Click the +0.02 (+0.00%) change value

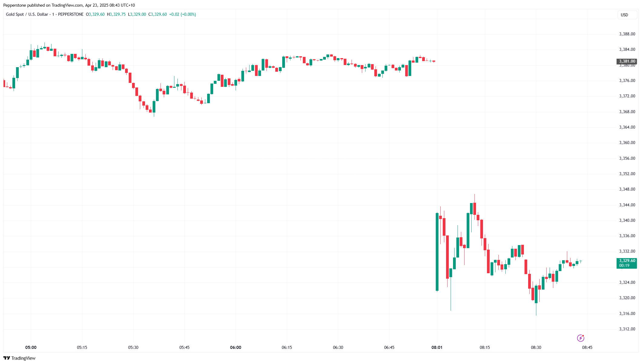coord(182,14)
